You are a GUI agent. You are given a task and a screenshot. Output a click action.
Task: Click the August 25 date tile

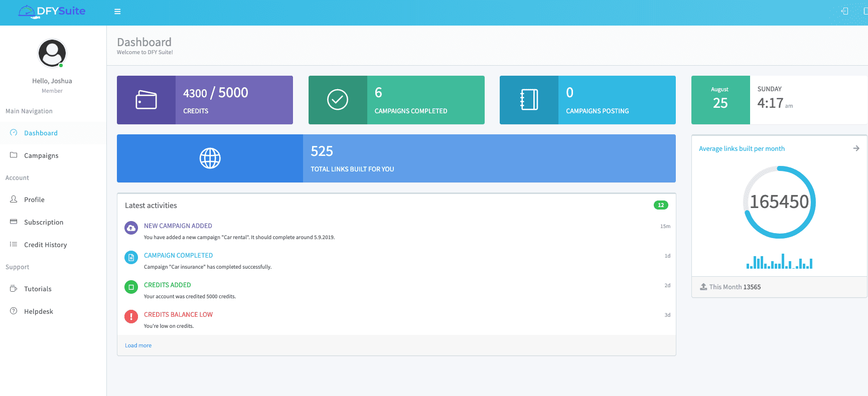pyautogui.click(x=720, y=100)
